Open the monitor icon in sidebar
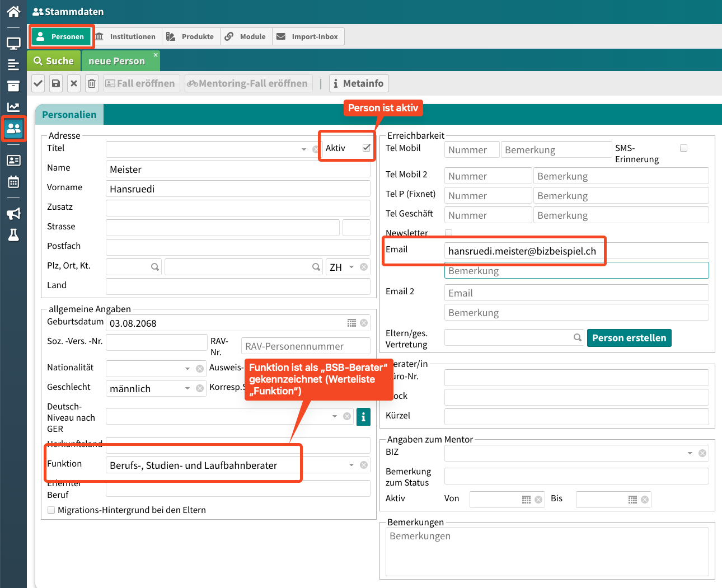This screenshot has height=588, width=722. (x=13, y=43)
